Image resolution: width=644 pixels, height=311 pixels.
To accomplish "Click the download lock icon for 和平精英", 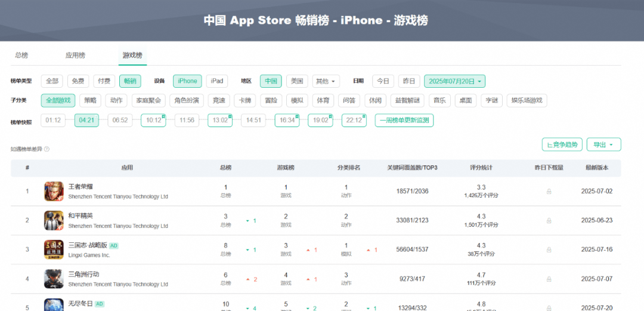I will coord(549,221).
